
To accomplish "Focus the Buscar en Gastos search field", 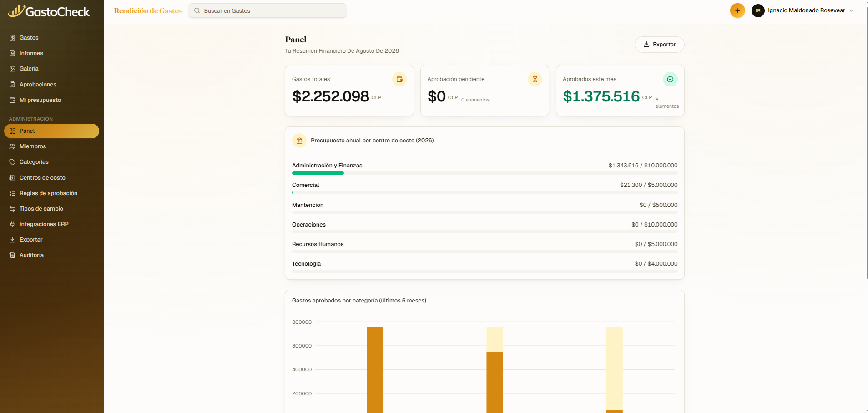I will pos(267,10).
